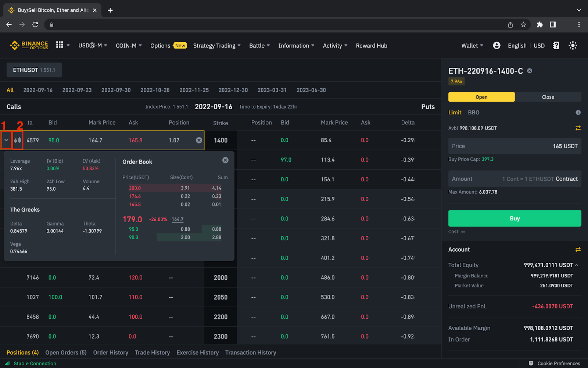Open the Wallet dropdown
588x368 pixels.
tap(472, 45)
